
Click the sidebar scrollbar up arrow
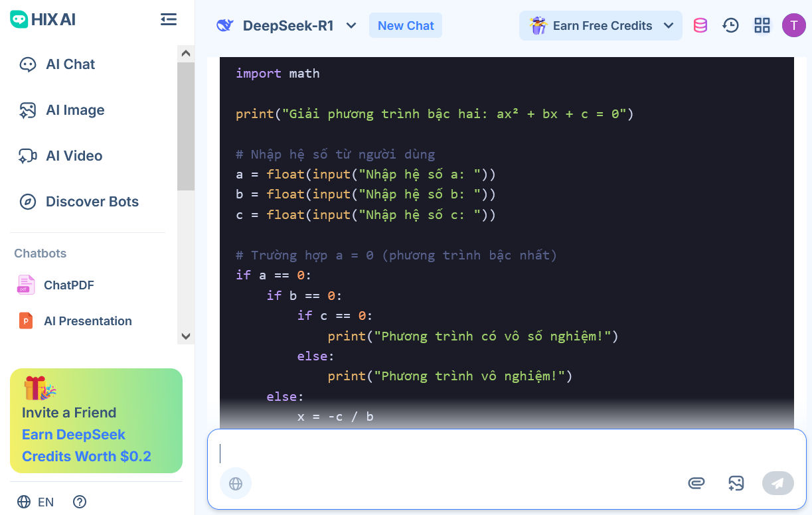click(186, 53)
